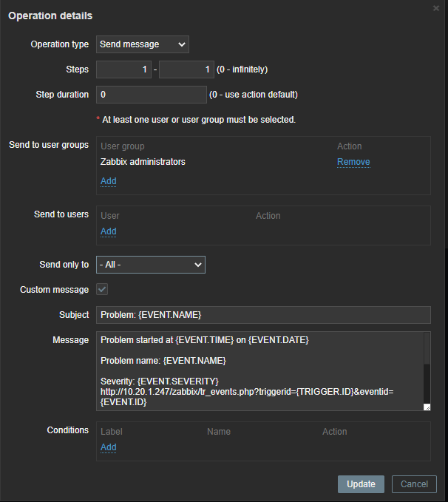This screenshot has width=448, height=502.
Task: Click the Subject text field
Action: tap(263, 315)
